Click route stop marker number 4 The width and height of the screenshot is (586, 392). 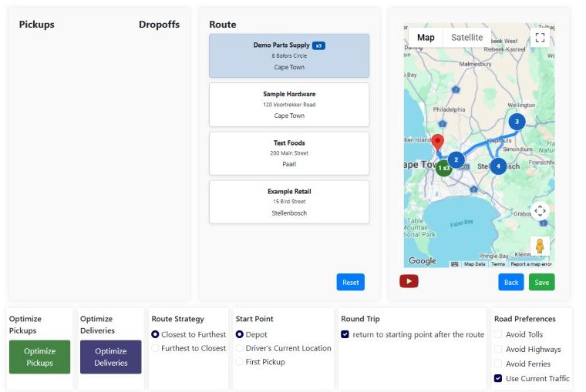coord(498,166)
